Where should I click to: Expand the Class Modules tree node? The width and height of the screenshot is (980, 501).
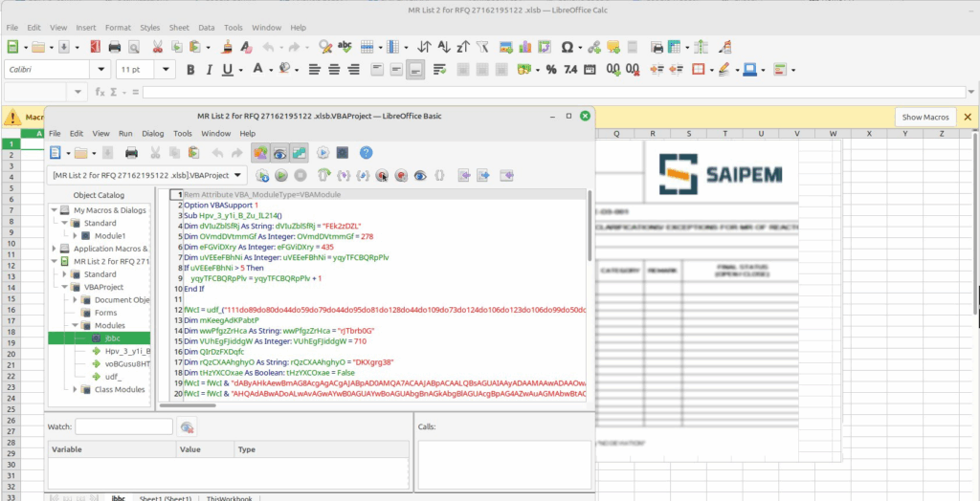tap(76, 389)
